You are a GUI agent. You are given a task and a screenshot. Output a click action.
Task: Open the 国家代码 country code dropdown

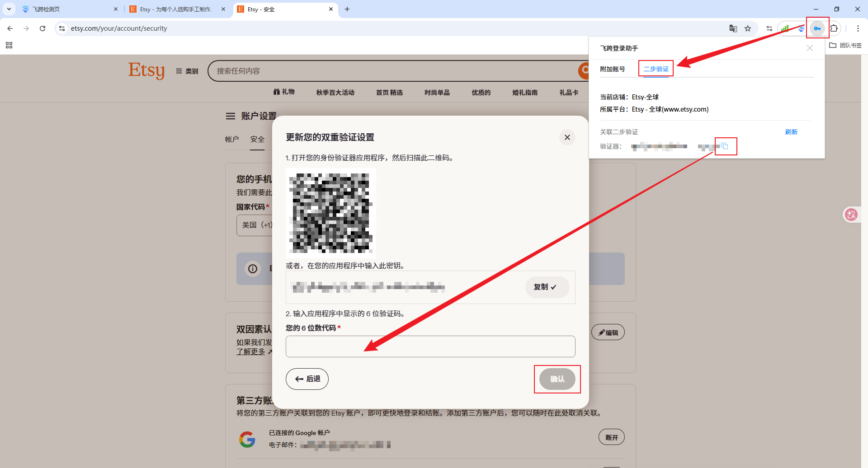pos(255,225)
